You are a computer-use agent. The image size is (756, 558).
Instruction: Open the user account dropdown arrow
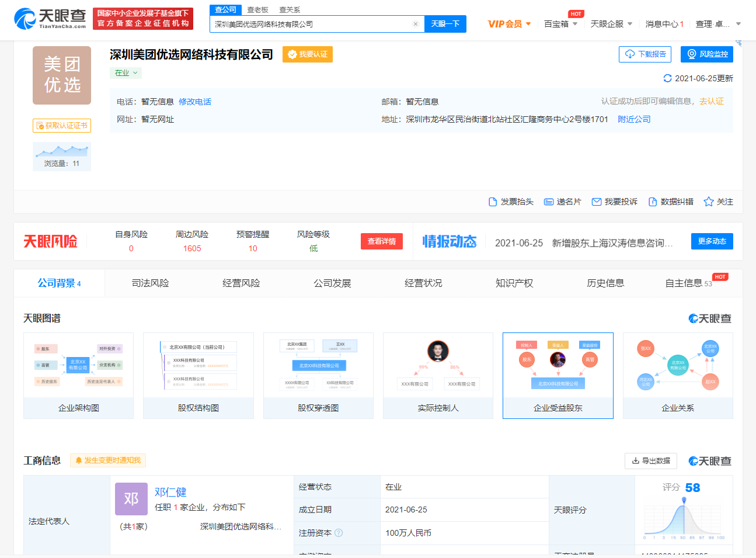[x=738, y=24]
